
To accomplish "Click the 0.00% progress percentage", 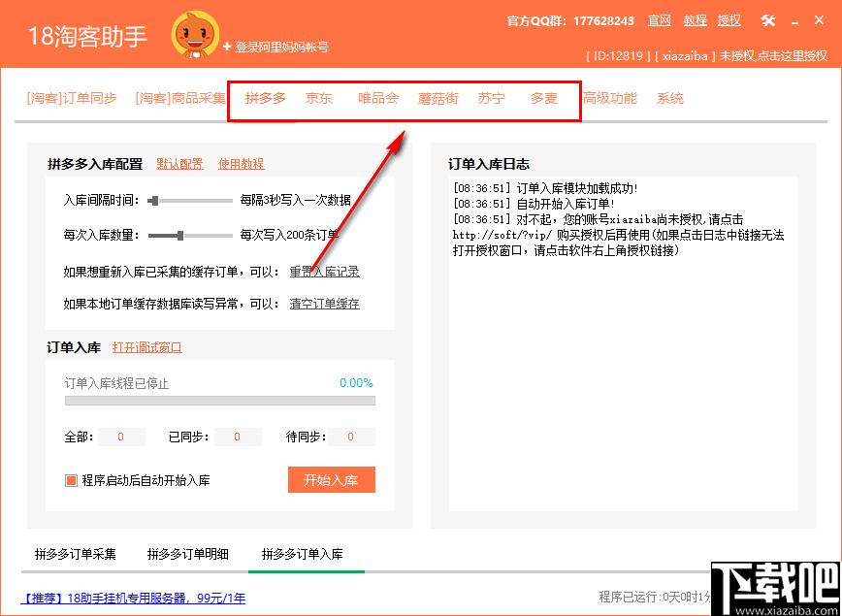I will point(356,383).
